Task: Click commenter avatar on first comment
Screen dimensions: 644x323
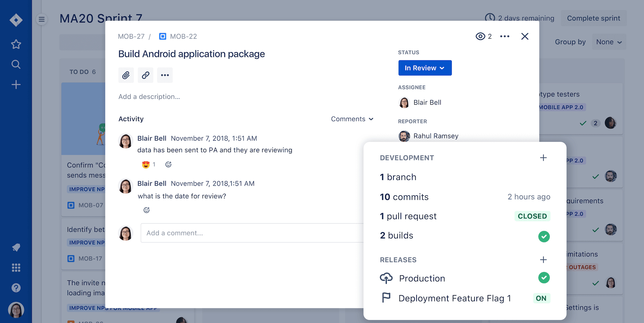Action: click(x=126, y=141)
